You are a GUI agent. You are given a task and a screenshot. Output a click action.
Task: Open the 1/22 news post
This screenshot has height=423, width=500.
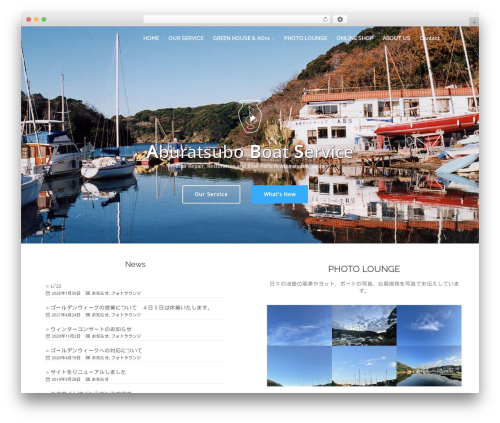tap(56, 286)
